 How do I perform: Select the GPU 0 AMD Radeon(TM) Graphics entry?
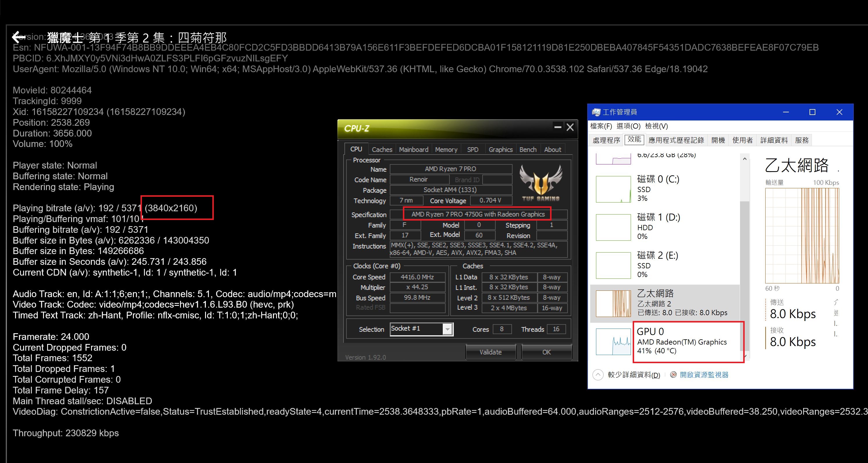click(x=665, y=342)
